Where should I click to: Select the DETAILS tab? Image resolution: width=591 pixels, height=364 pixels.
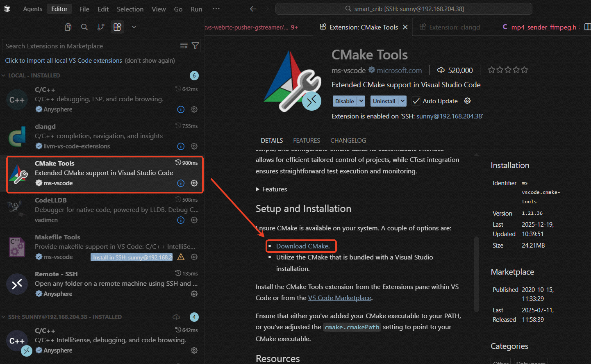pos(272,140)
